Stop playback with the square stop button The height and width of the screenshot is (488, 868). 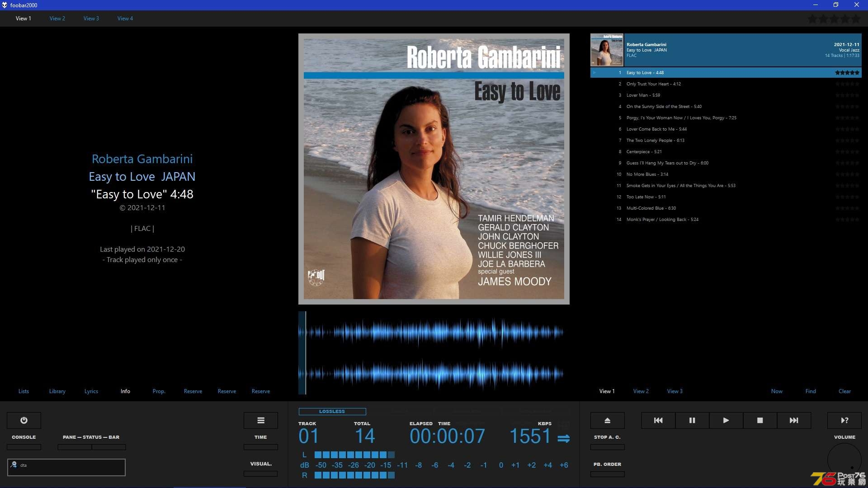coord(760,420)
